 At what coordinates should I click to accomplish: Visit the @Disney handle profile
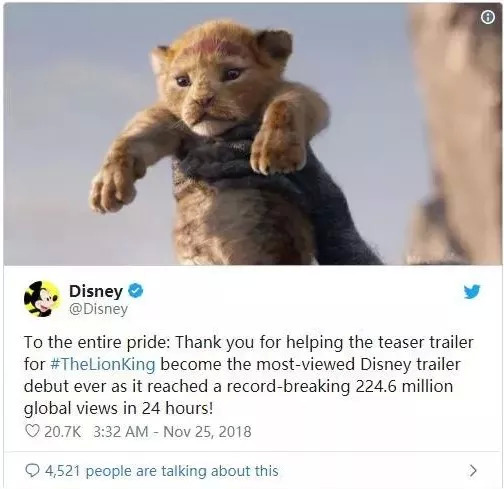[98, 309]
